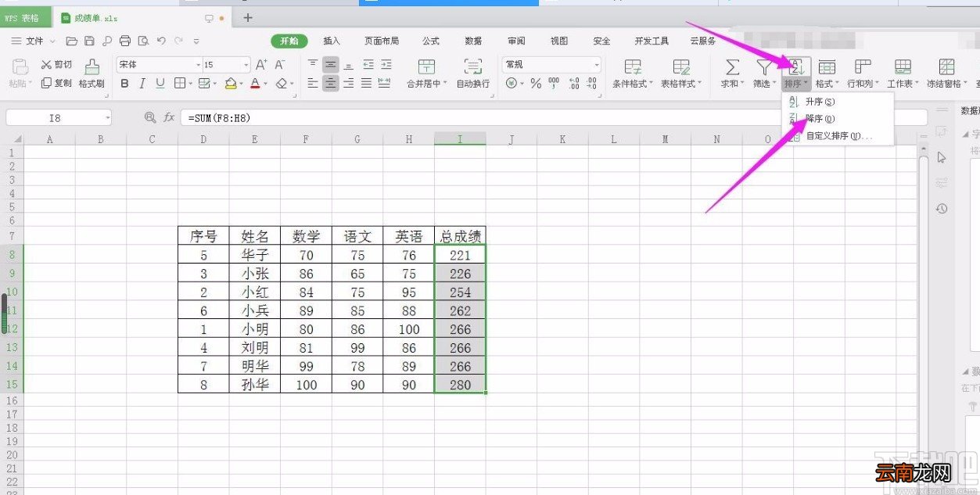Toggle Bold formatting

tap(125, 83)
